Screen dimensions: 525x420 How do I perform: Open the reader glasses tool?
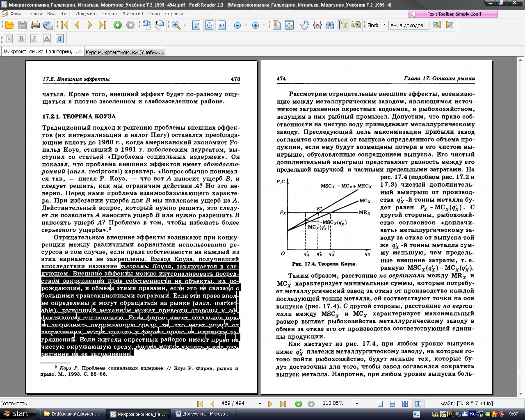pyautogui.click(x=317, y=25)
